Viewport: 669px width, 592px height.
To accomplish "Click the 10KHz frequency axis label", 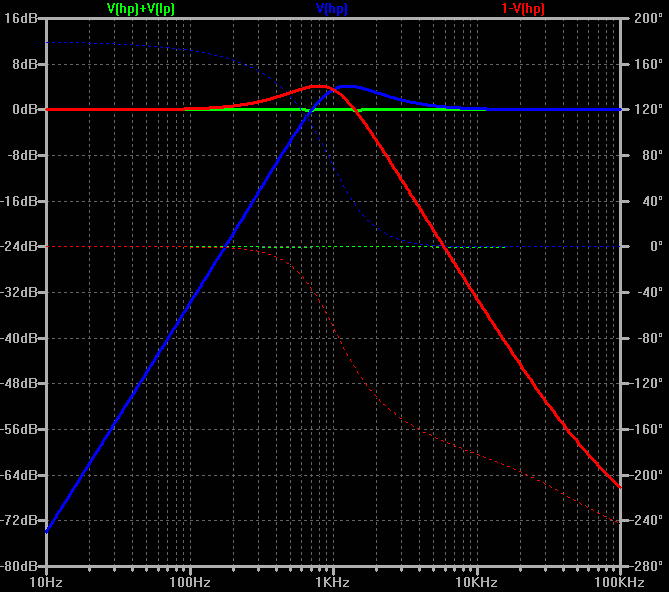I will click(476, 583).
